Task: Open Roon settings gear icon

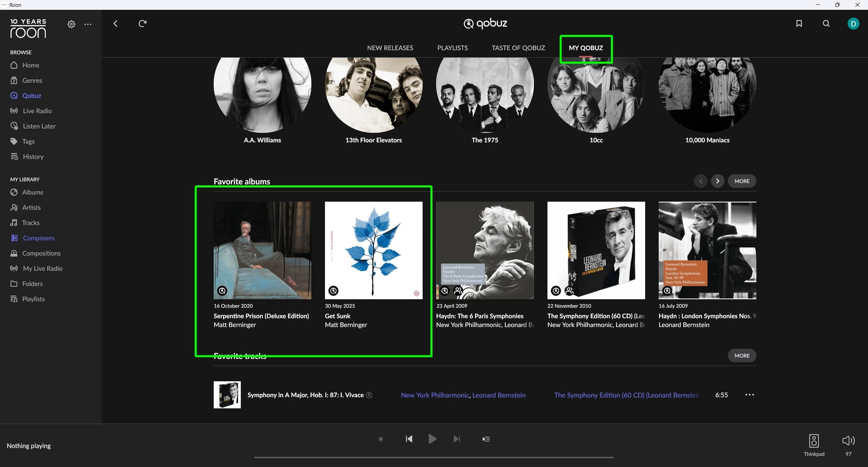Action: [71, 24]
